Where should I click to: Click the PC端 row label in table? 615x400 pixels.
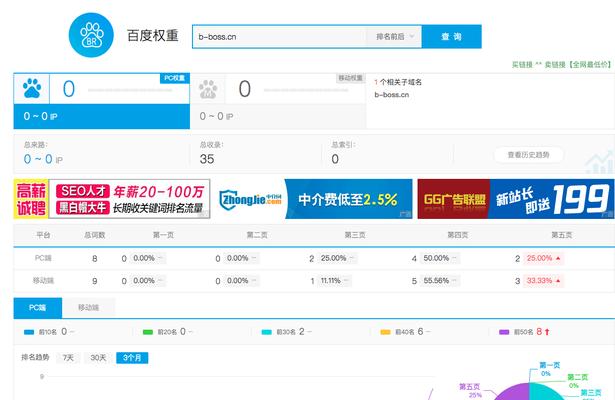pyautogui.click(x=43, y=258)
